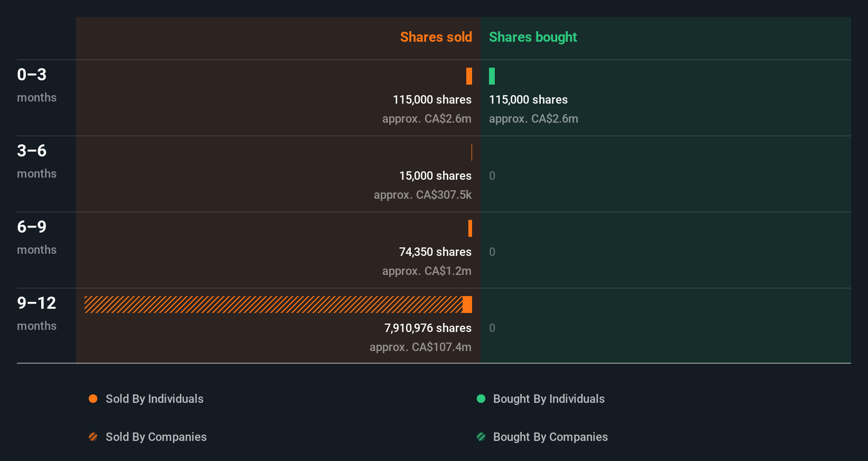Viewport: 868px width, 461px height.
Task: Select the 9–12 months row label
Action: [36, 313]
